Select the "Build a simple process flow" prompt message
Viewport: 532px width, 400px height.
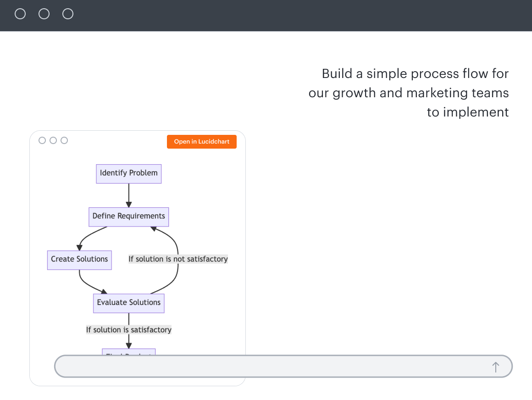point(408,93)
